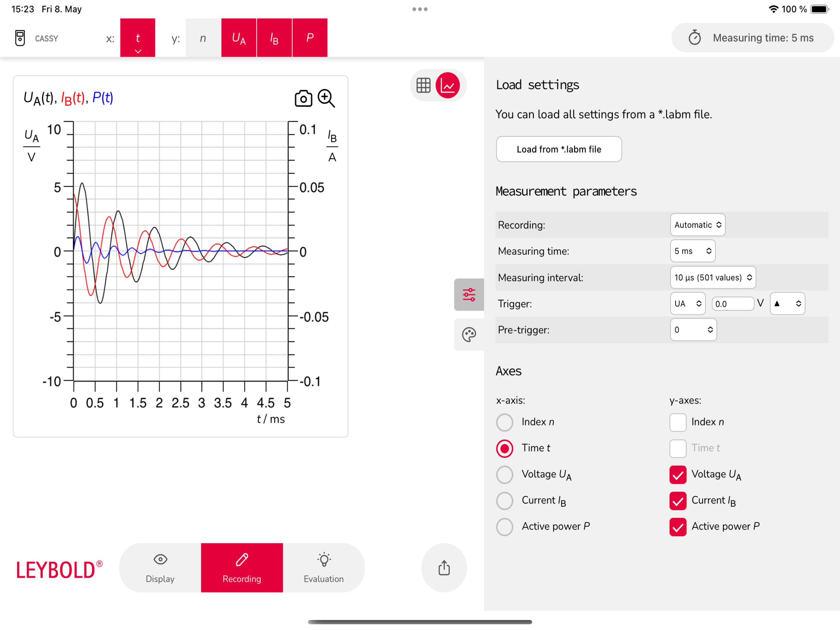
Task: Tap the battery status icon
Action: click(820, 9)
